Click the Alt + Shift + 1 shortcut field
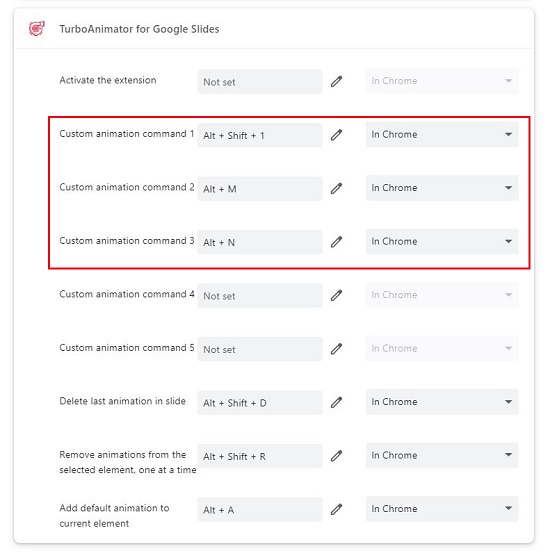This screenshot has width=550, height=553. [x=260, y=135]
